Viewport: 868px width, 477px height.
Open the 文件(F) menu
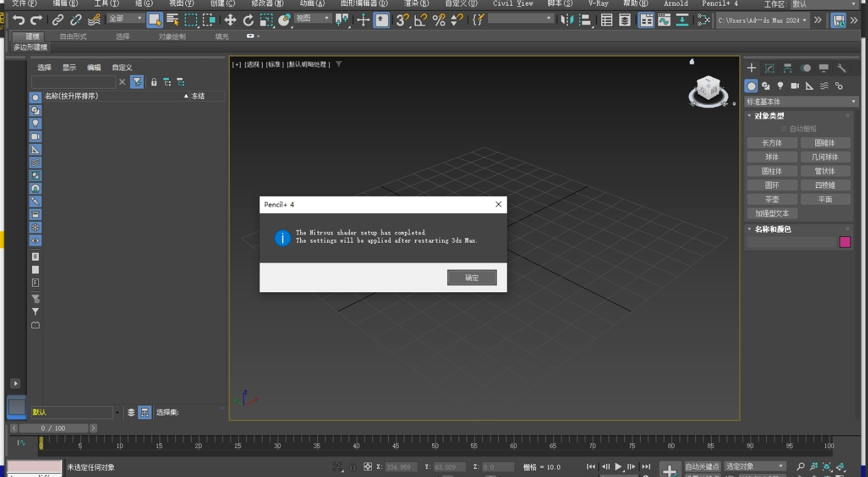click(x=24, y=4)
